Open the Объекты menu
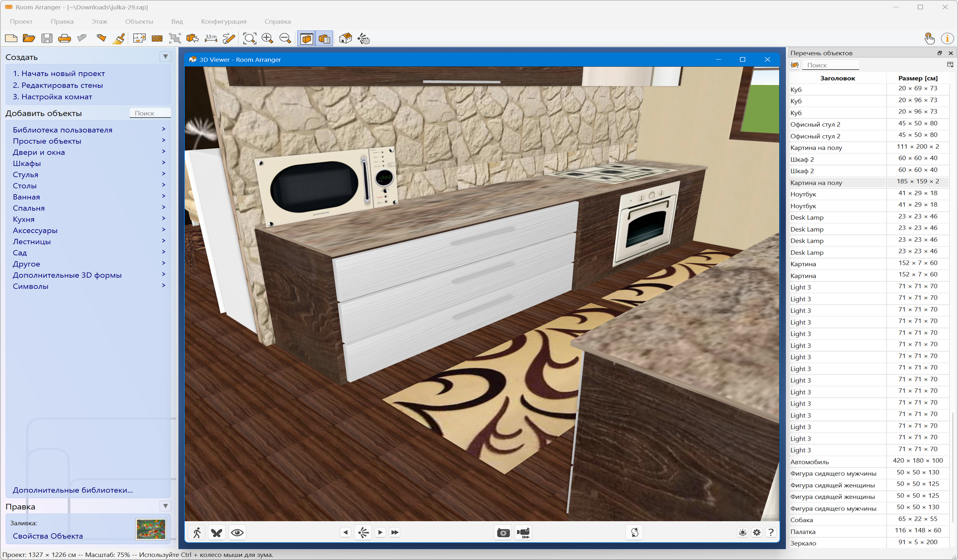958x560 pixels. (x=139, y=22)
